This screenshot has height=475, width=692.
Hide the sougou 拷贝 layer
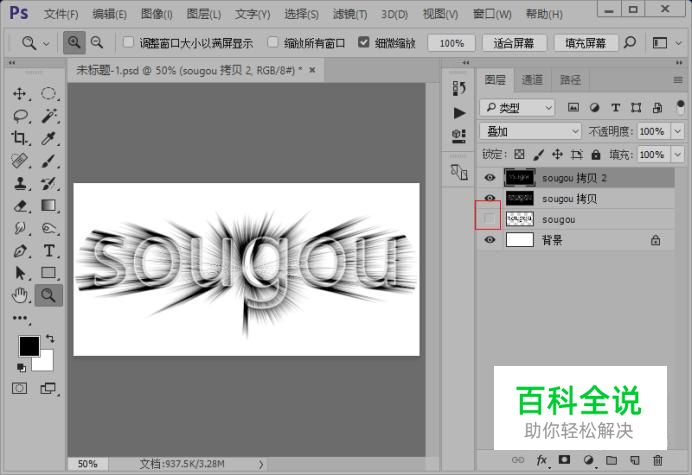(x=489, y=198)
